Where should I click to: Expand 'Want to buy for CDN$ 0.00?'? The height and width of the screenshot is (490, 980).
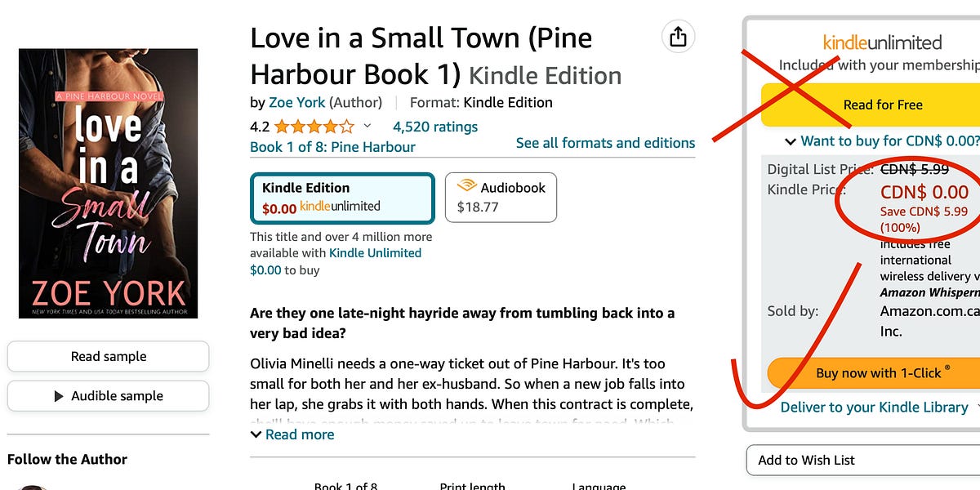[881, 140]
